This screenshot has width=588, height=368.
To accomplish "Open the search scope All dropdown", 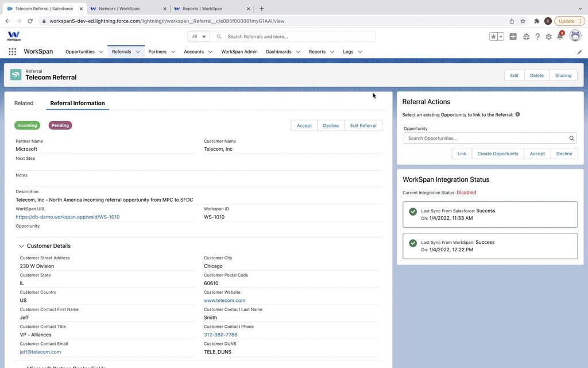I will pyautogui.click(x=199, y=36).
